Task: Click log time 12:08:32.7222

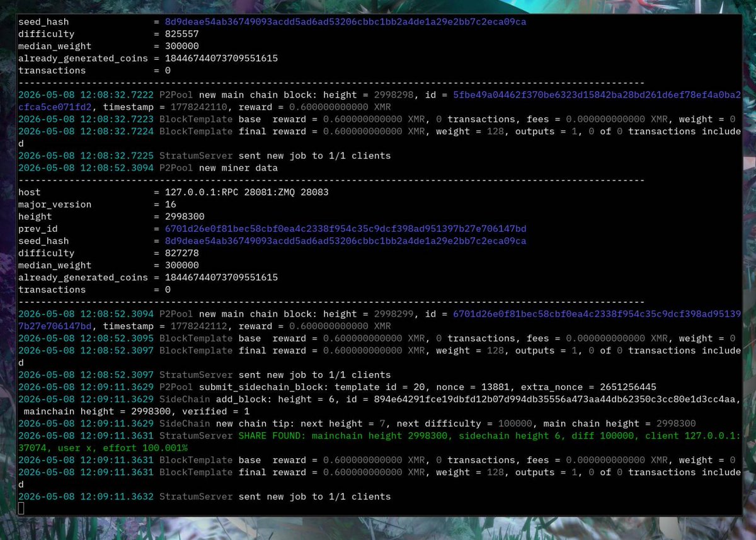Action: pyautogui.click(x=117, y=95)
